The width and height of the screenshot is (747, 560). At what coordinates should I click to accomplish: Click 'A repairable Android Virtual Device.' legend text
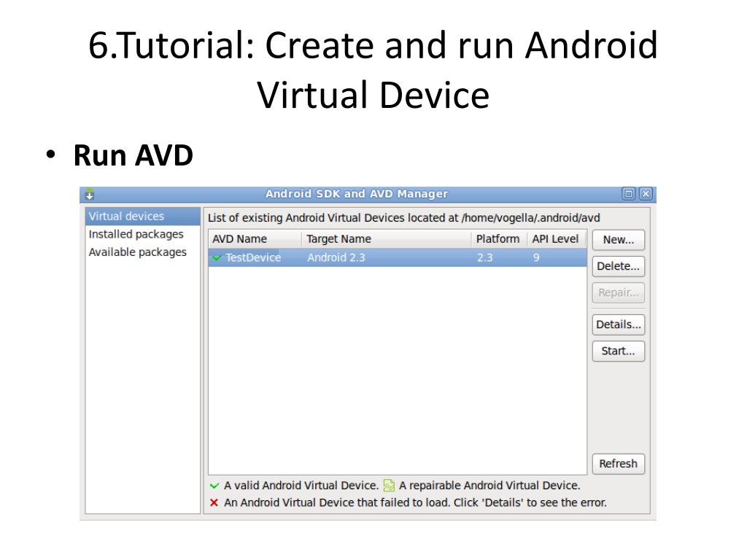pos(489,486)
